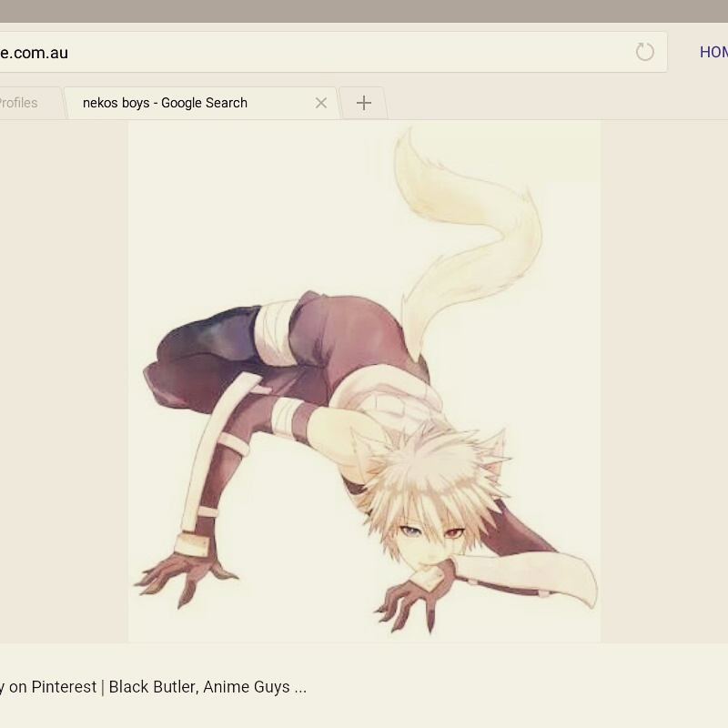Open a new tab with the plus button

click(x=363, y=103)
